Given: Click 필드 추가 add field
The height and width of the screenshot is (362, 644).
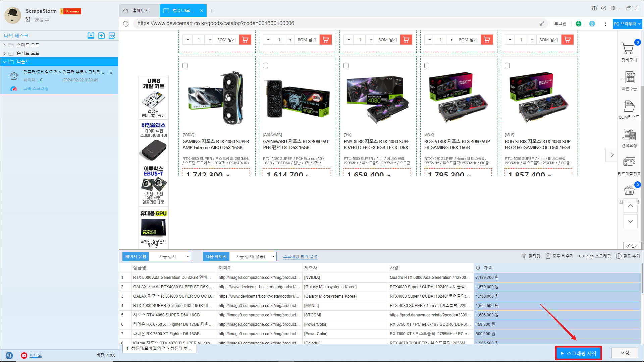Looking at the screenshot, I should (x=628, y=256).
